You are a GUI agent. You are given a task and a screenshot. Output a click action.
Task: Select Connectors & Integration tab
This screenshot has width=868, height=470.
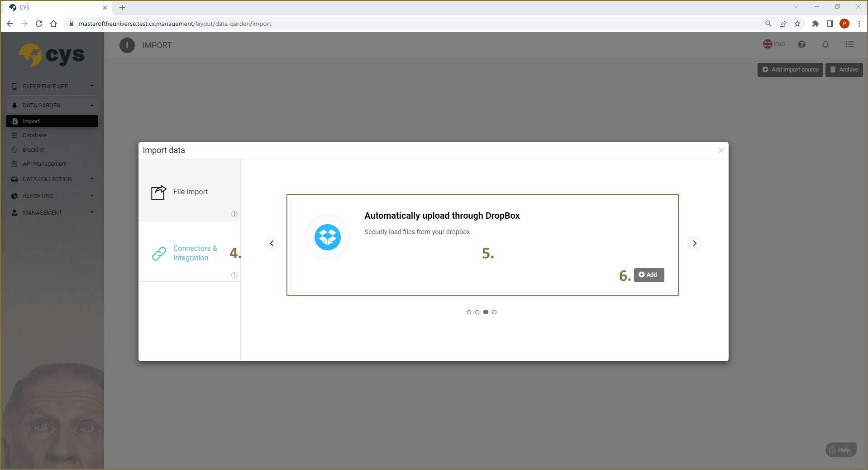(x=189, y=251)
